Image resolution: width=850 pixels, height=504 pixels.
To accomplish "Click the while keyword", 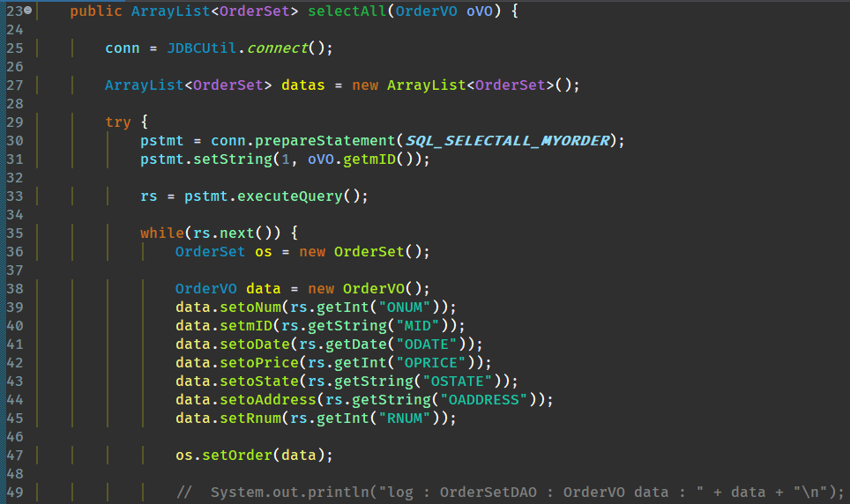I will tap(162, 233).
